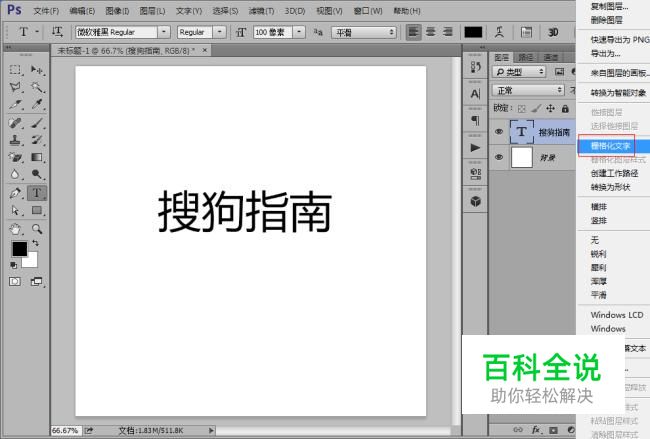Select the Hand tool

[x=15, y=228]
